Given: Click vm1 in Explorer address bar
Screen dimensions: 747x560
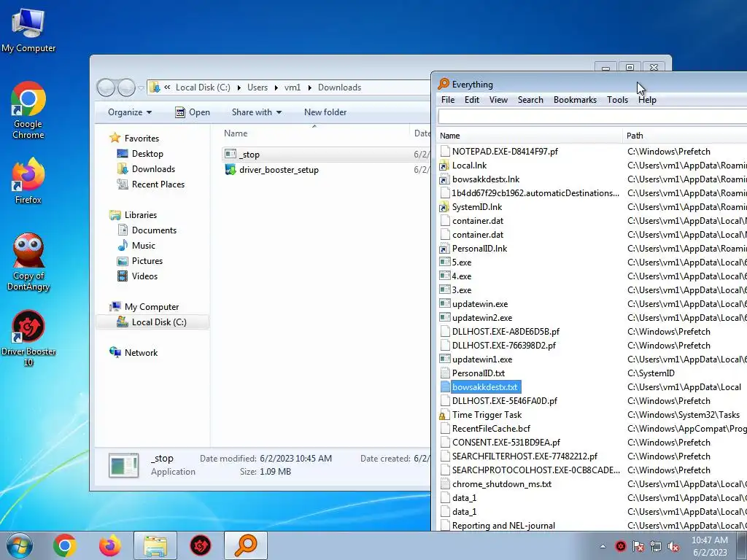Looking at the screenshot, I should tap(293, 87).
